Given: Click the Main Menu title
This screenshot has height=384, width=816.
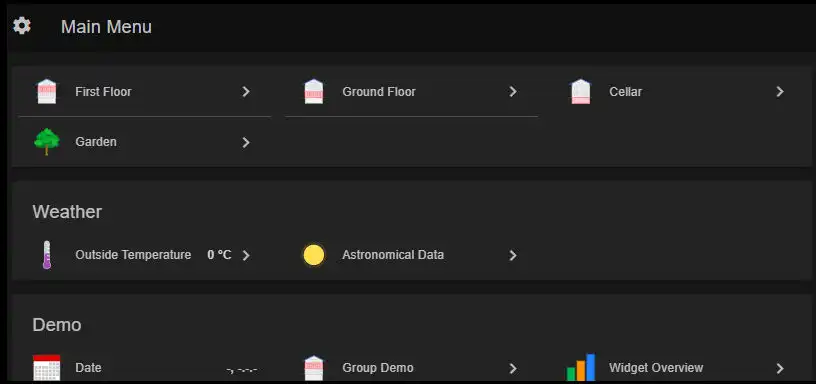Looking at the screenshot, I should click(106, 27).
